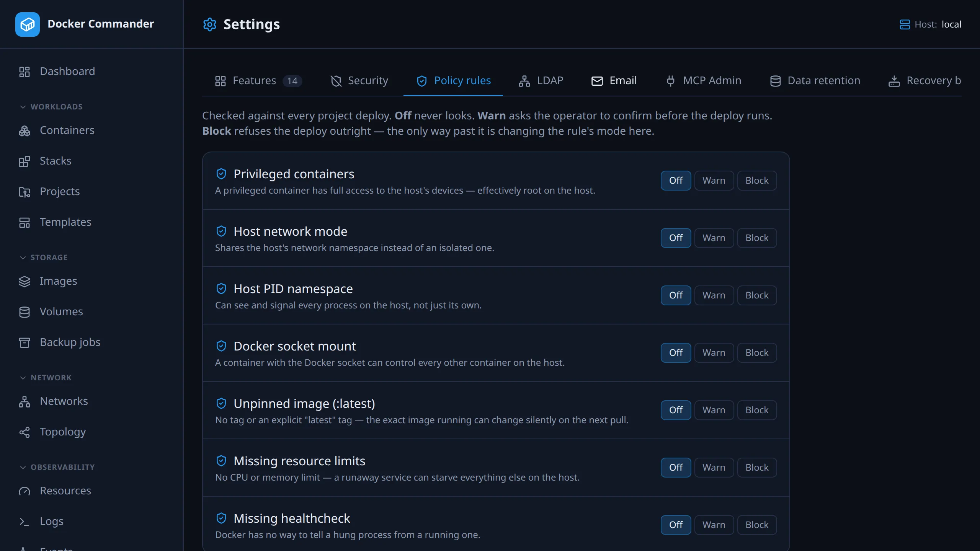
Task: Set Missing healthcheck to Warn
Action: coord(714,525)
